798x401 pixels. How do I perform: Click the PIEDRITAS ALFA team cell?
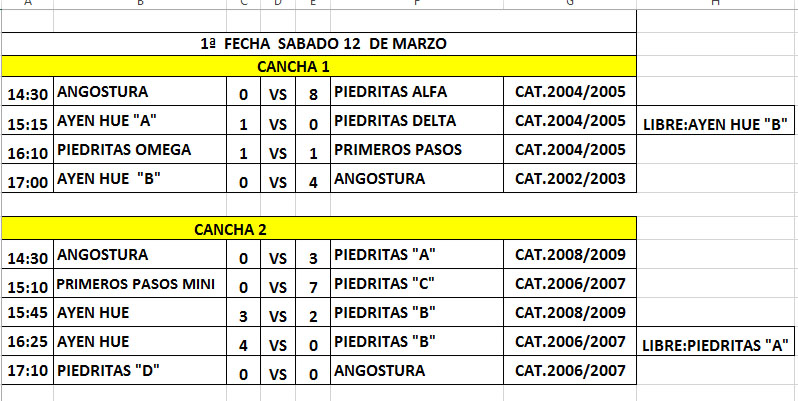(x=417, y=93)
